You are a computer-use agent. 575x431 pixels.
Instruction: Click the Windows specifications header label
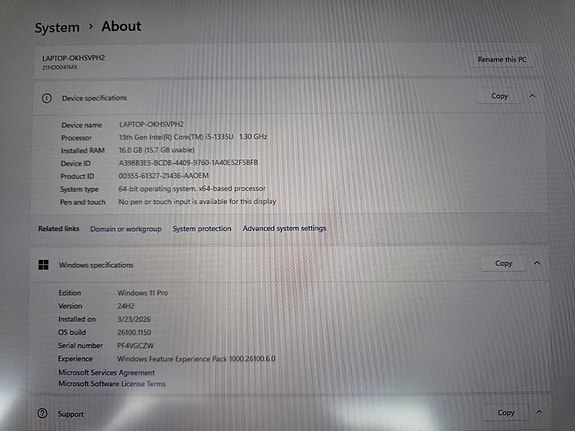96,265
